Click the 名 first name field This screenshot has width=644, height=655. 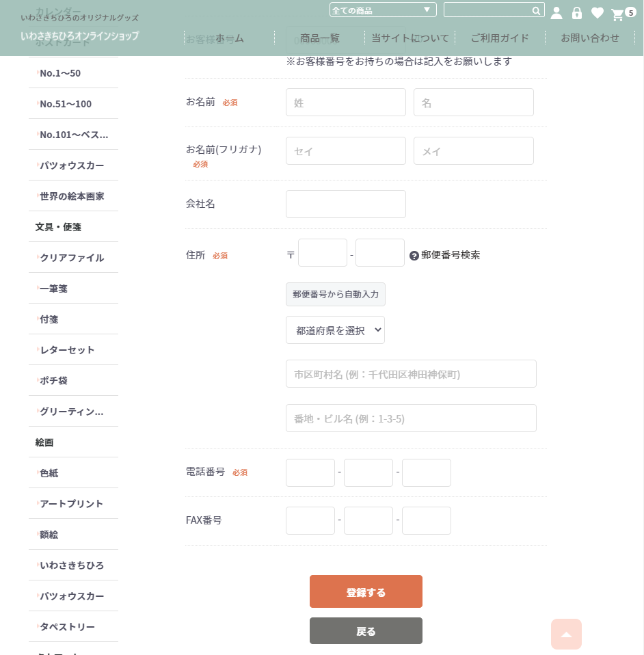coord(474,103)
